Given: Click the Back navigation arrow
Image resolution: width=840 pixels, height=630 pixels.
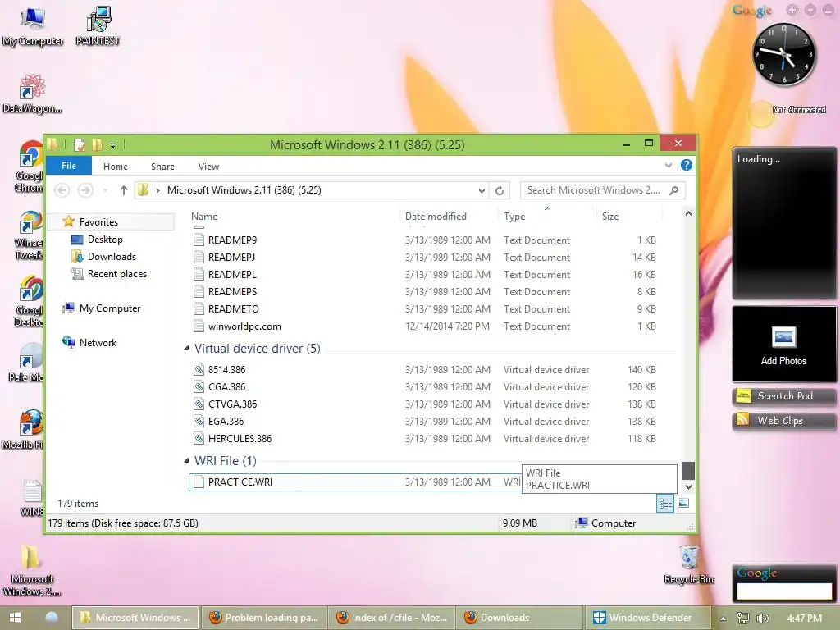Looking at the screenshot, I should tap(62, 190).
